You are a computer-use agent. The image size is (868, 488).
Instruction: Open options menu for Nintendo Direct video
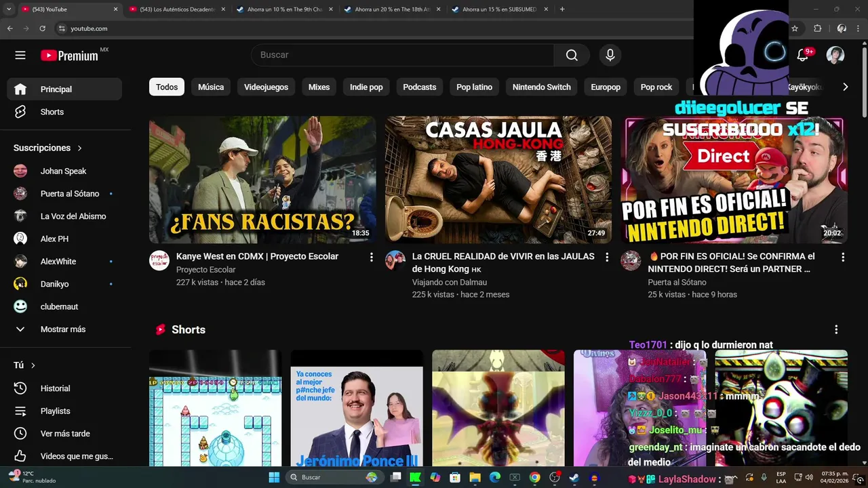tap(843, 258)
